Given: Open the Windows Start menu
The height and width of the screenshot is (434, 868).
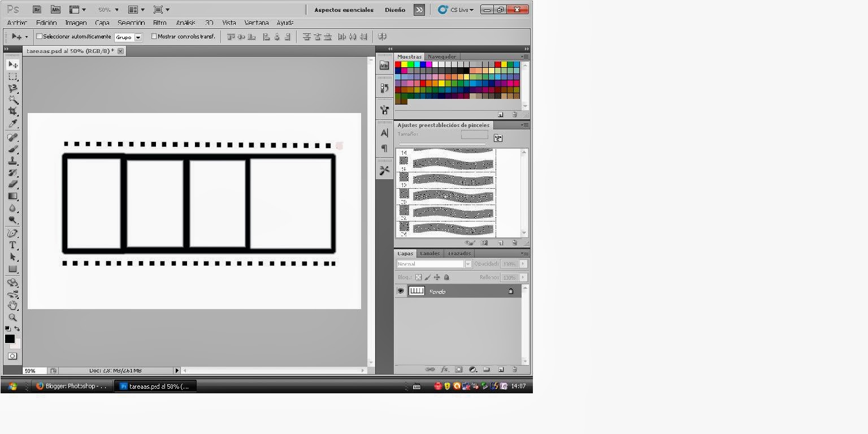Looking at the screenshot, I should pyautogui.click(x=12, y=386).
